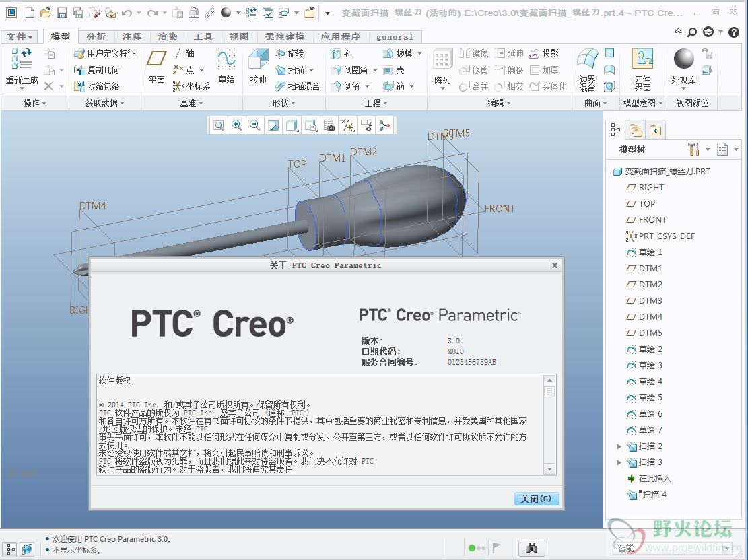This screenshot has height=560, width=748.
Task: Switch to the View (视图) tab
Action: pos(239,37)
